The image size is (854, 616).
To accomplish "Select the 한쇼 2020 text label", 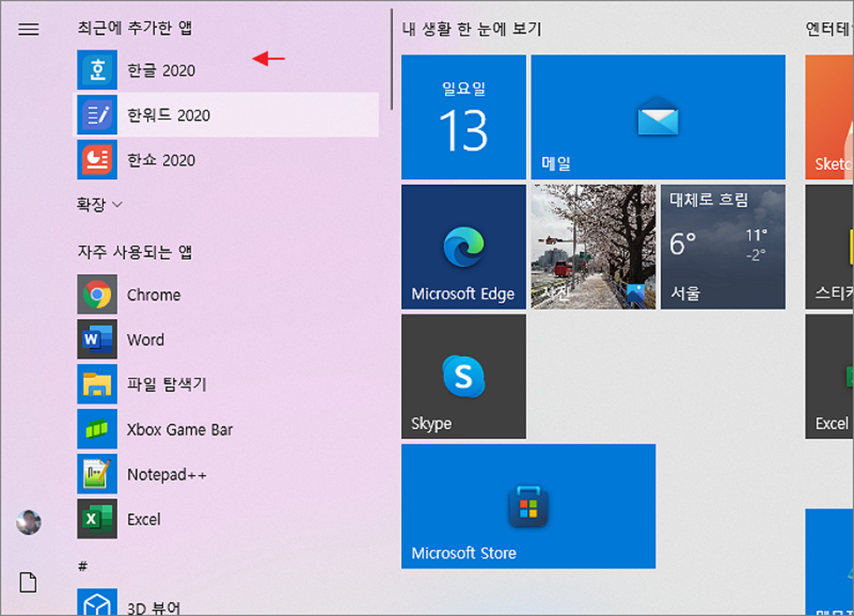I will click(x=161, y=160).
